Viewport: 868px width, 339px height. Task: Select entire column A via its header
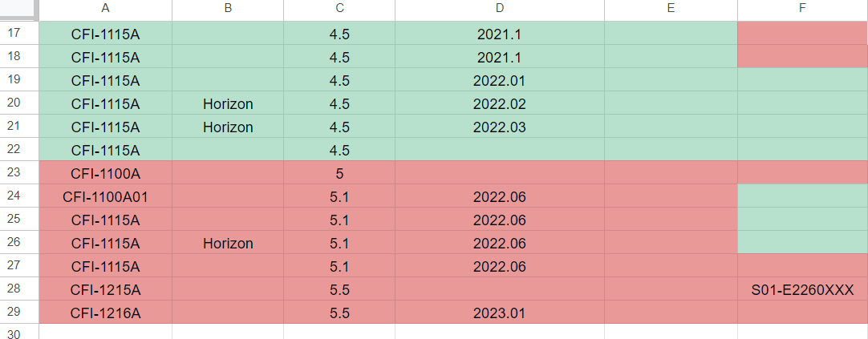point(105,9)
